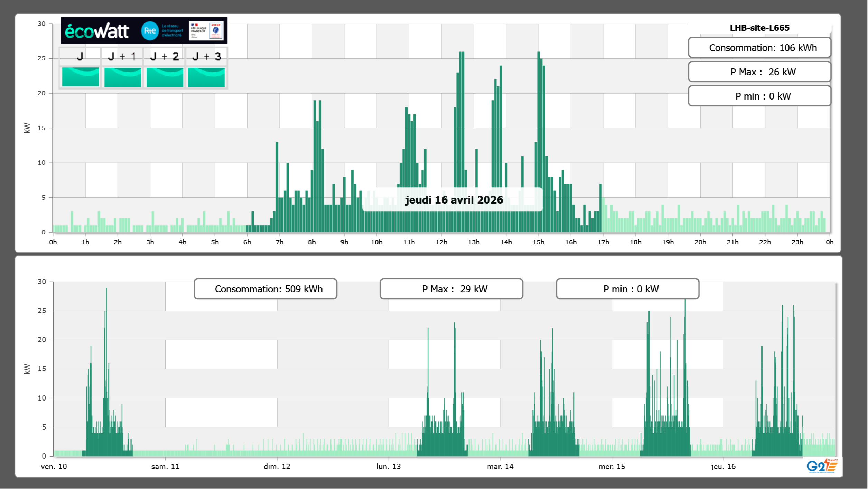The image size is (868, 489).
Task: Click the Consommation: 106 kWh box
Action: click(759, 48)
